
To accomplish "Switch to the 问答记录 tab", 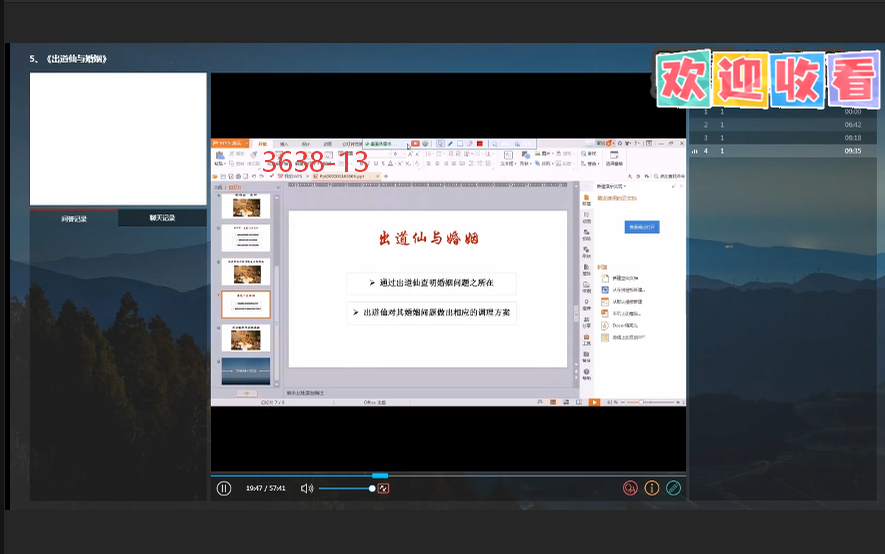I will click(x=74, y=218).
